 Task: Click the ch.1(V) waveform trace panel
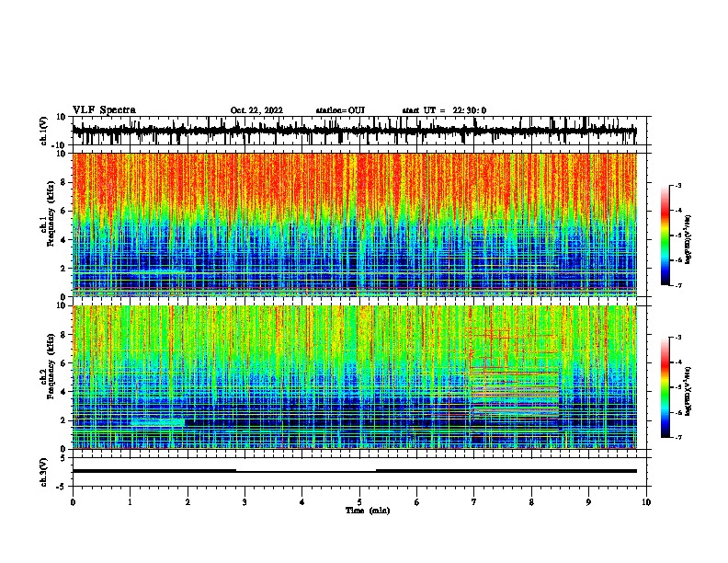tap(359, 131)
